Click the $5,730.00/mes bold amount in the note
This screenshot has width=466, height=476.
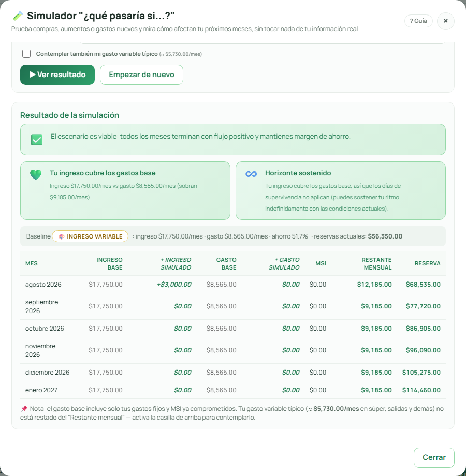tap(336, 409)
